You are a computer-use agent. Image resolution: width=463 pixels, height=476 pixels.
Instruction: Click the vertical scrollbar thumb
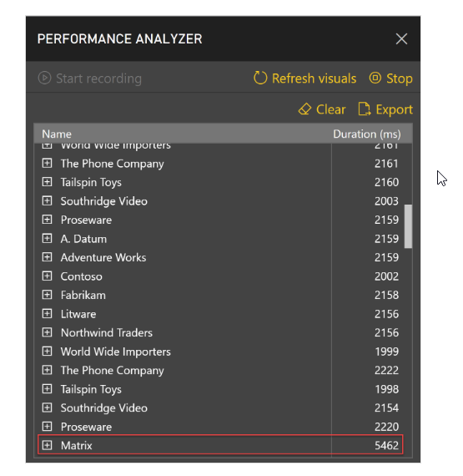408,226
